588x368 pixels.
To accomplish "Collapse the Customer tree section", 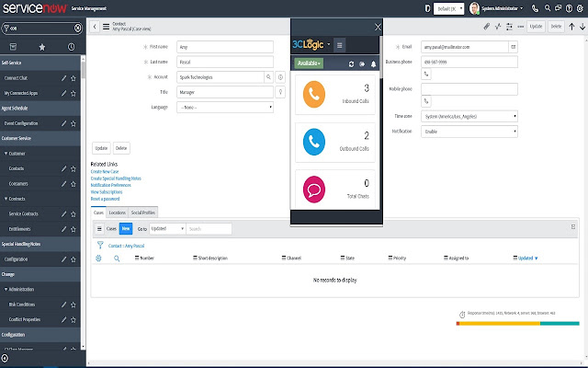I will point(15,154).
